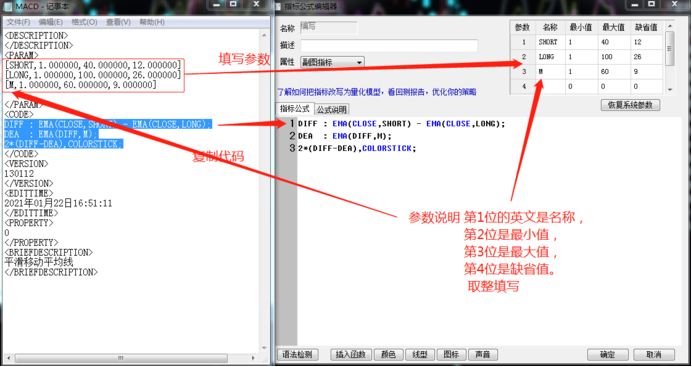692x367 pixels.
Task: Cancel with the 取消 button
Action: tap(654, 354)
